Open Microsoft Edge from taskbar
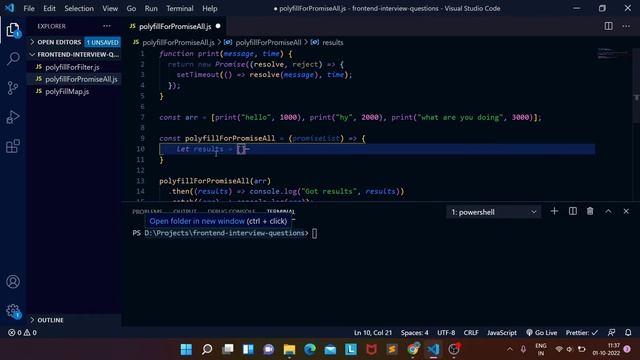The height and width of the screenshot is (360, 640). tap(310, 349)
